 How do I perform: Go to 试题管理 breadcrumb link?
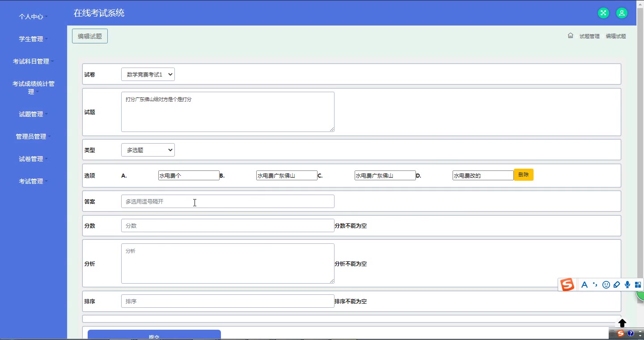[x=589, y=36]
